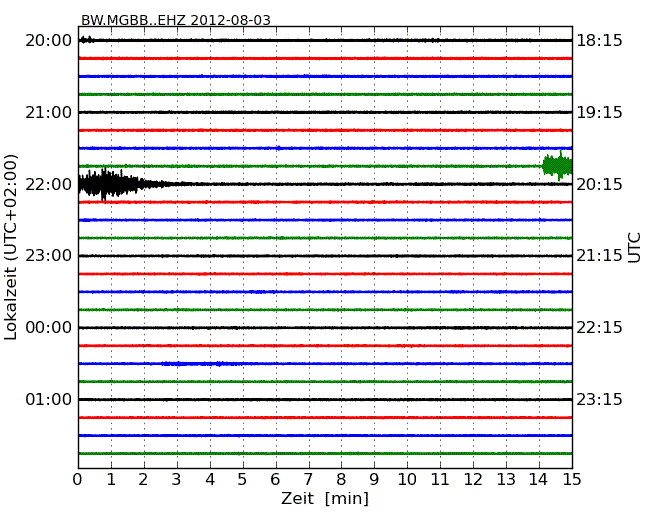
Task: Click the 7 minute tick label
Action: point(308,479)
